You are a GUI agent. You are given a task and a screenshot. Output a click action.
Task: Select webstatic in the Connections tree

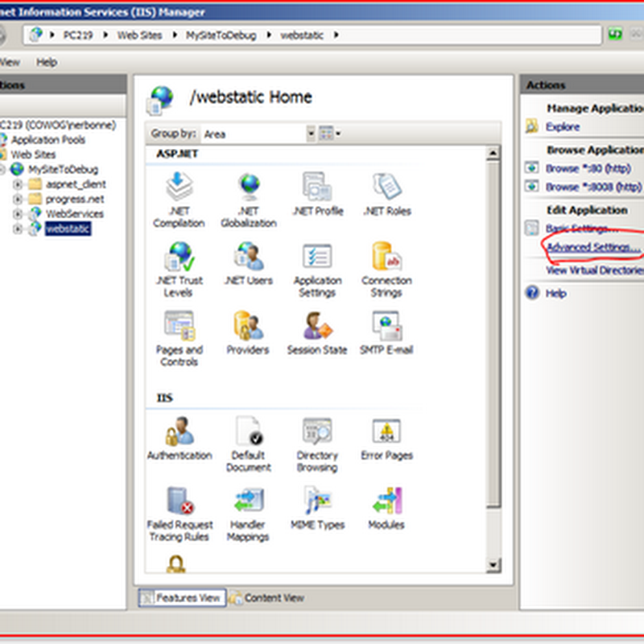[68, 227]
